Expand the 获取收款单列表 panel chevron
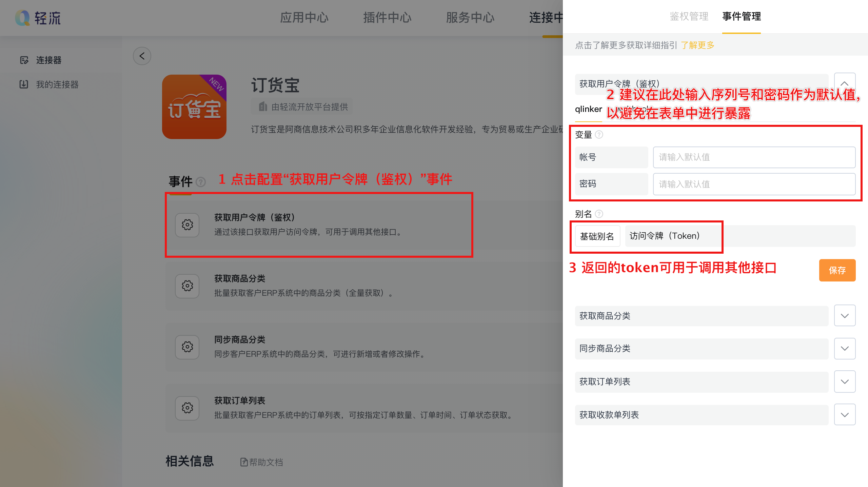The width and height of the screenshot is (868, 487). 845,414
